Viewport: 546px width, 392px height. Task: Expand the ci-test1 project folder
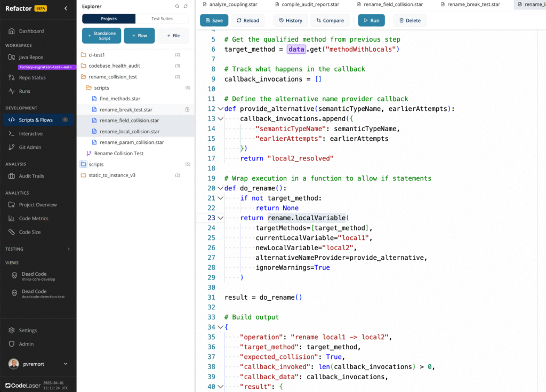tap(97, 55)
